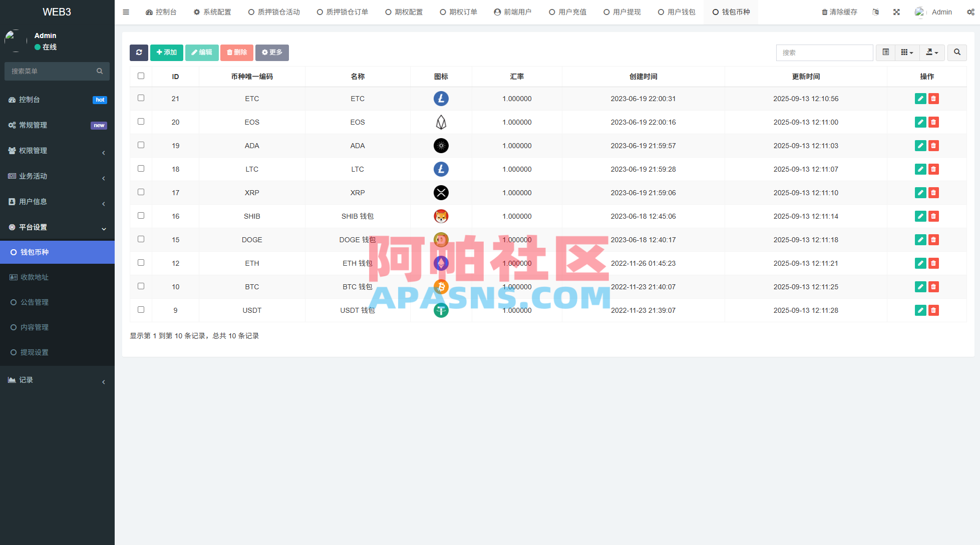Click the red delete icon for EOS row
Viewport: 980px width, 545px height.
coord(933,122)
